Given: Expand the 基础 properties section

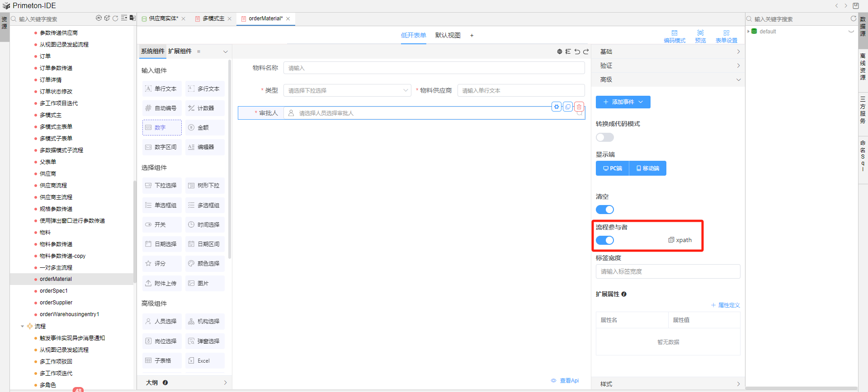Looking at the screenshot, I should point(668,51).
